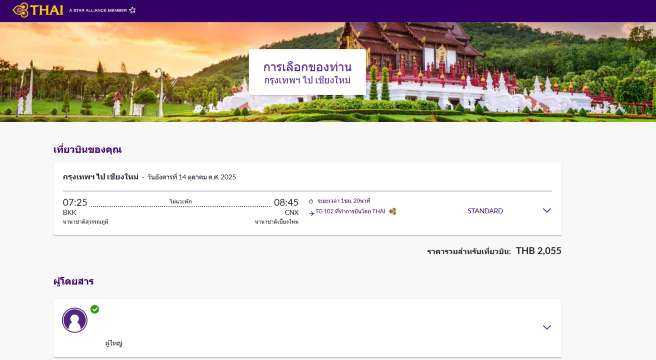Select the route title in flight card
The width and height of the screenshot is (656, 360).
pyautogui.click(x=100, y=177)
